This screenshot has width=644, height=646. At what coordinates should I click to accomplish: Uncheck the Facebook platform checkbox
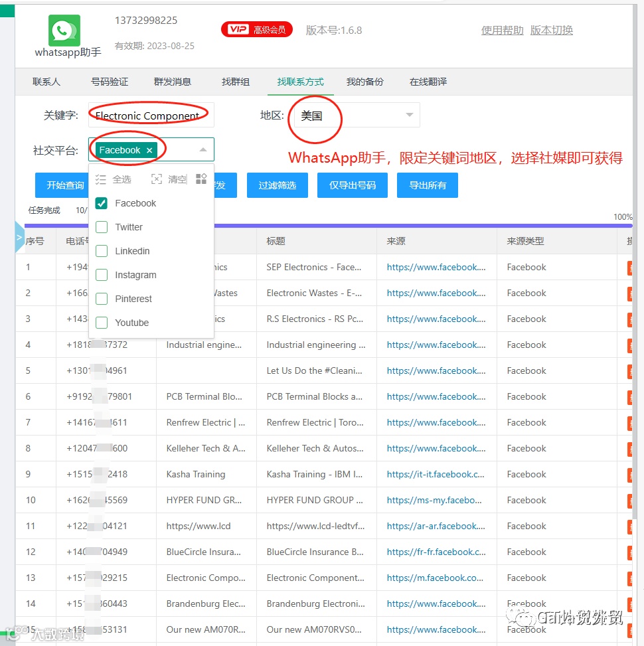[x=101, y=203]
